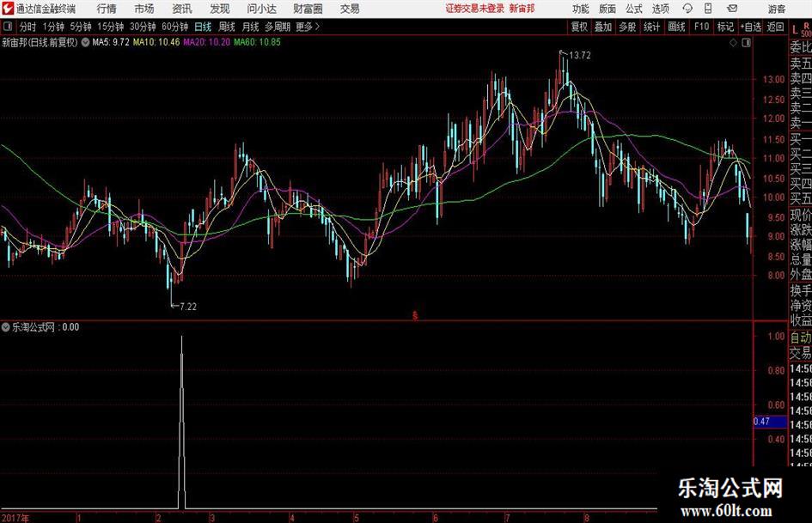This screenshot has width=812, height=523.
Task: Open the 交易 menu
Action: point(350,9)
